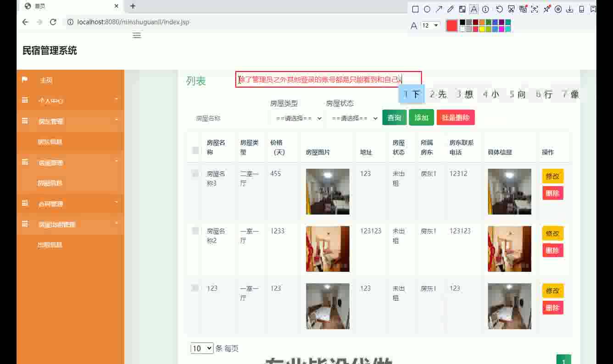The height and width of the screenshot is (364, 613).
Task: Pick the black color swatch
Action: coord(463,22)
